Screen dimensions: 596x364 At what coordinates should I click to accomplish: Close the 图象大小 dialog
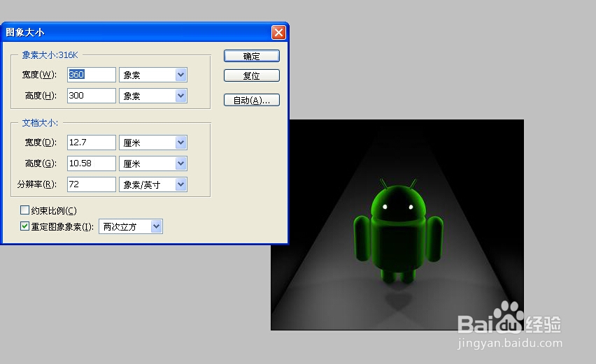click(x=278, y=32)
